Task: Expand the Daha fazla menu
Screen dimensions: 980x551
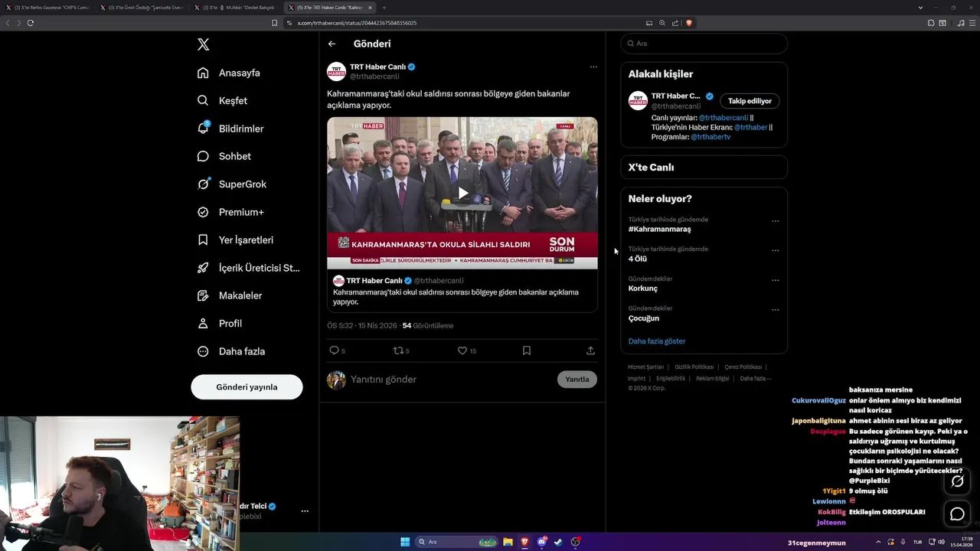Action: pos(231,351)
